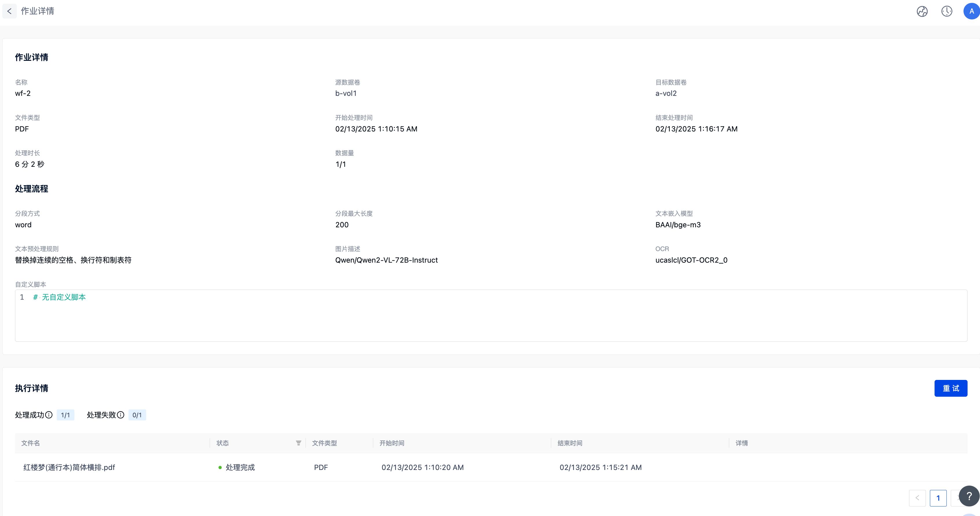980x516 pixels.
Task: Click the 红楼梦(通行本)简体横排.pdf file row
Action: coord(69,467)
